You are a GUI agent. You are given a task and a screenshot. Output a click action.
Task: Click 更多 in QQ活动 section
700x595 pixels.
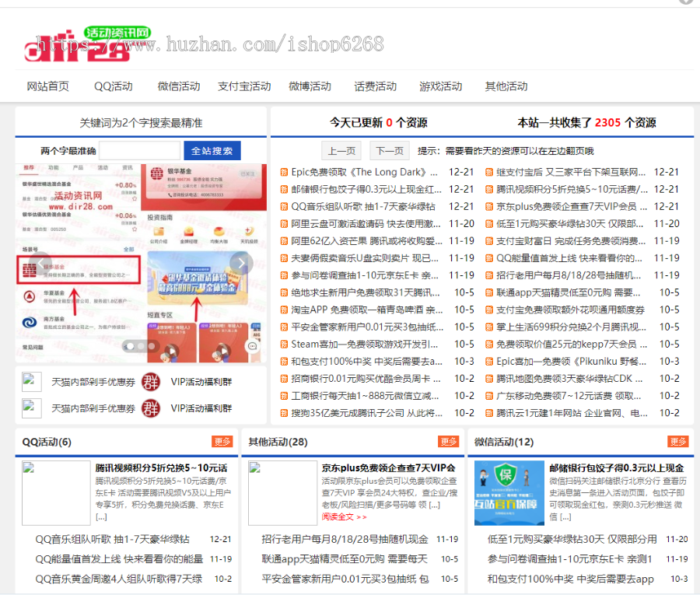coord(222,442)
